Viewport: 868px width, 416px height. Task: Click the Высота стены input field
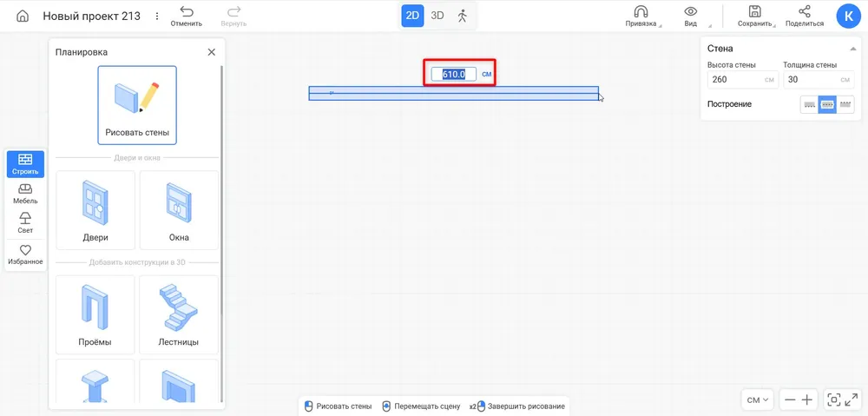coord(733,80)
